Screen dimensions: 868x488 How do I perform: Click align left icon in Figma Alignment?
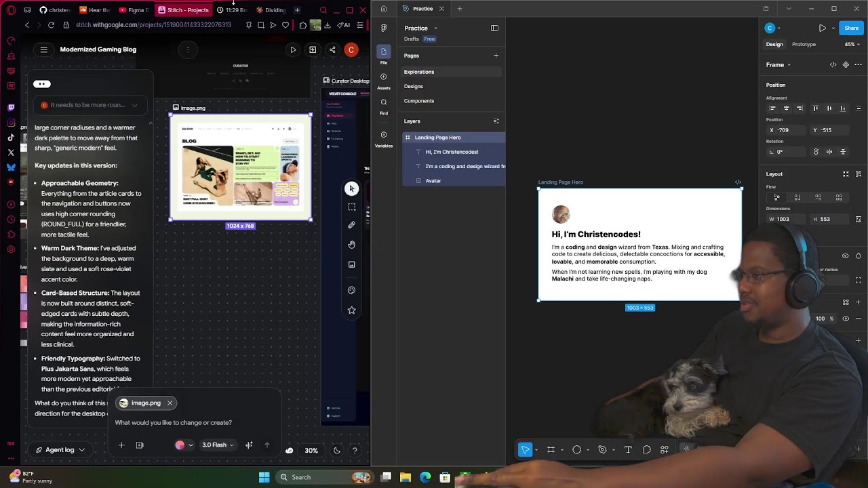tap(772, 108)
